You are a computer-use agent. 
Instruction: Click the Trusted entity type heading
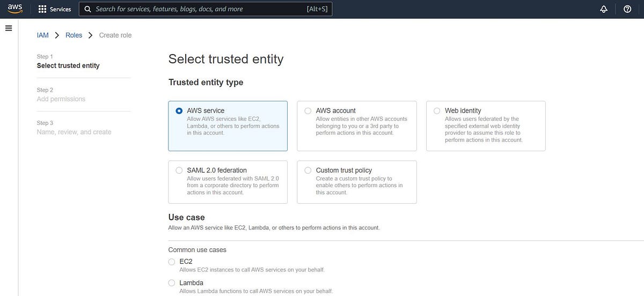pos(206,82)
